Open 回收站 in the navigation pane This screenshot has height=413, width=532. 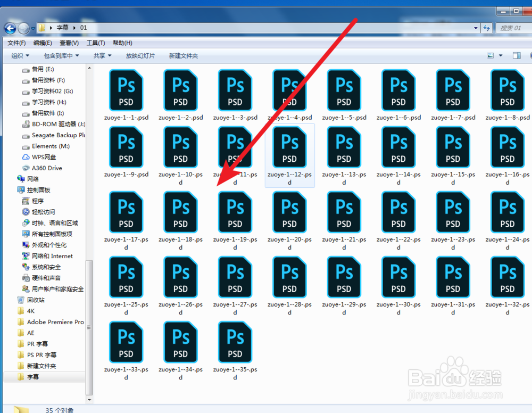[30, 300]
